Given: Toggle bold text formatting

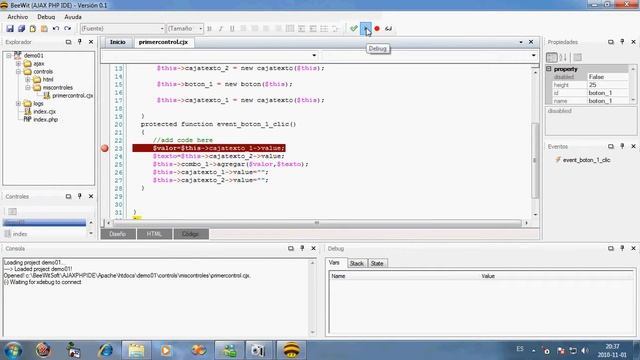Looking at the screenshot, I should point(209,29).
